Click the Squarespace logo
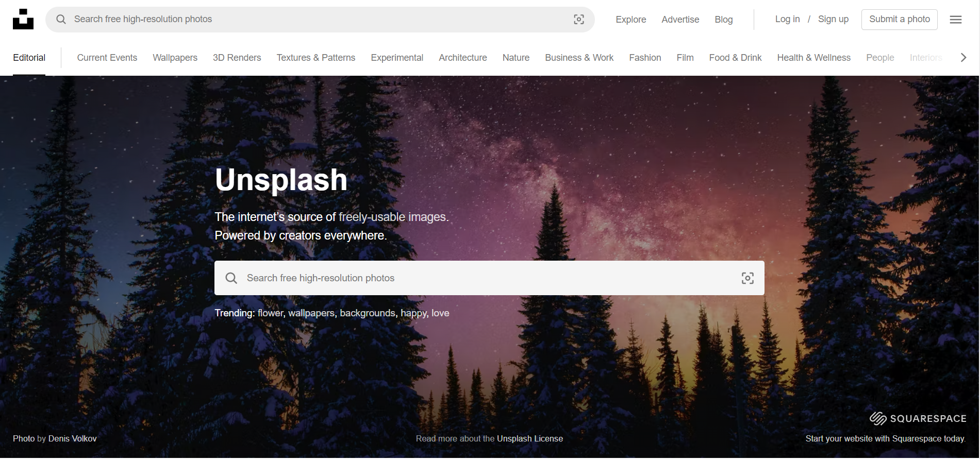This screenshot has width=980, height=459. pos(918,418)
